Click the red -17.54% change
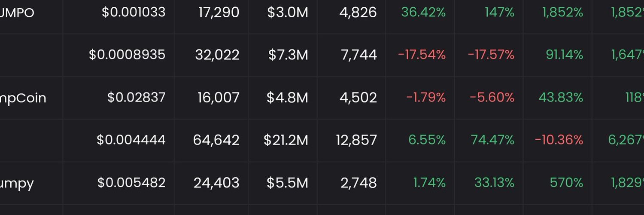This screenshot has height=215, width=644. (x=422, y=55)
